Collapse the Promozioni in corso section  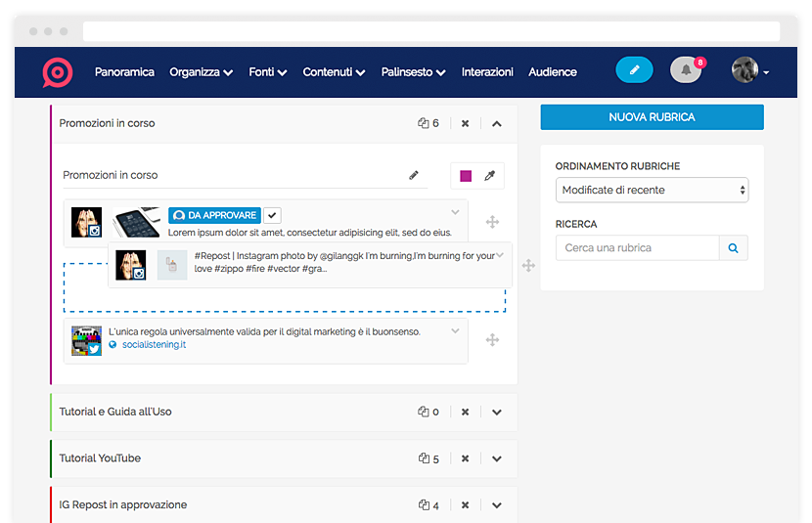(497, 123)
